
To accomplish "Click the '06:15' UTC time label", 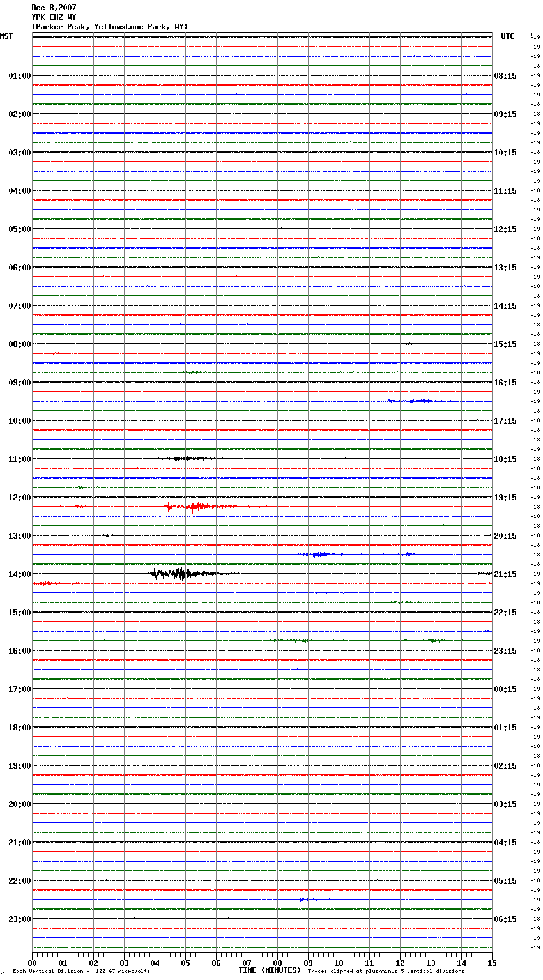I will click(x=505, y=919).
